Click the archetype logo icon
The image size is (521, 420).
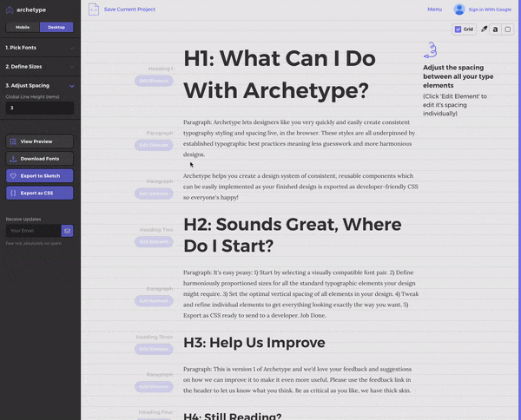coord(10,10)
